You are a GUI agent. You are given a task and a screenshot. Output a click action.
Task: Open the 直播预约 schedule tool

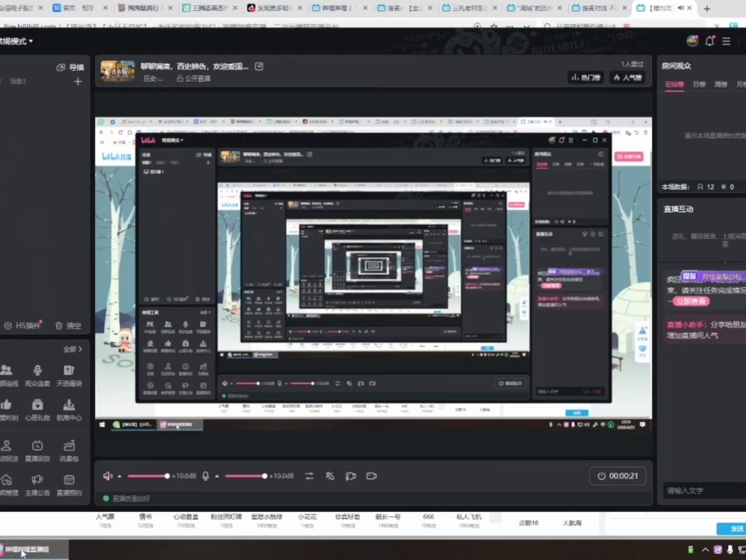(69, 485)
